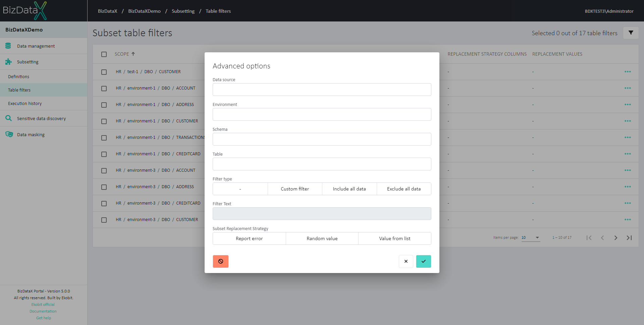644x325 pixels.
Task: Choose Exclude all data filter type
Action: click(x=404, y=189)
